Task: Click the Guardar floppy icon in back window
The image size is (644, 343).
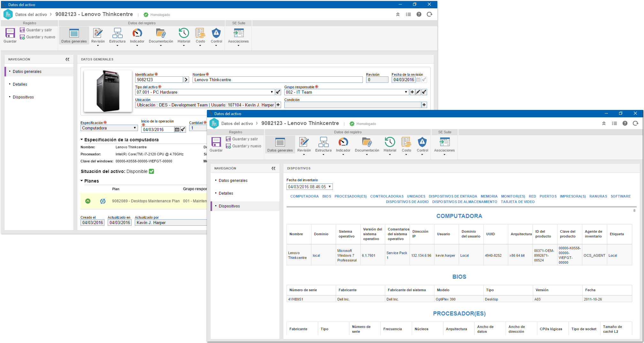Action: tap(10, 33)
